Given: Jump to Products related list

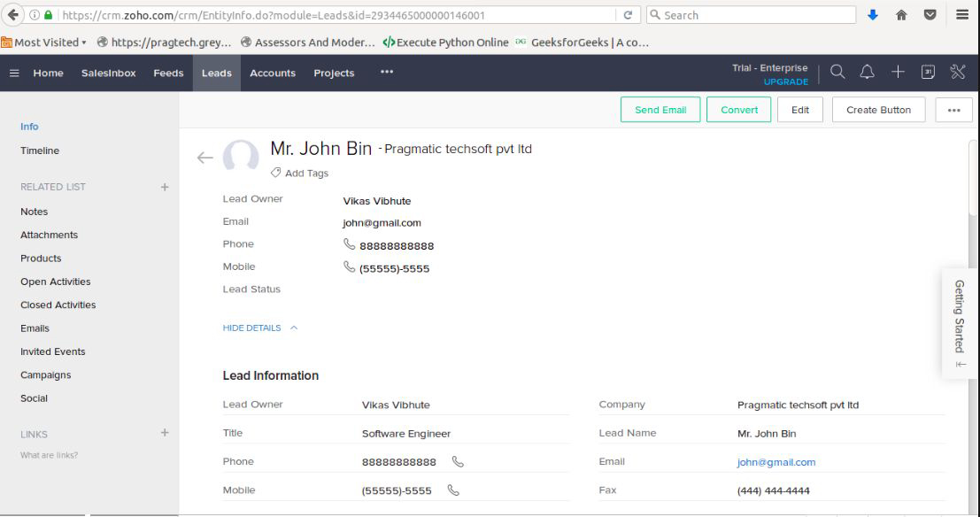Looking at the screenshot, I should (41, 258).
